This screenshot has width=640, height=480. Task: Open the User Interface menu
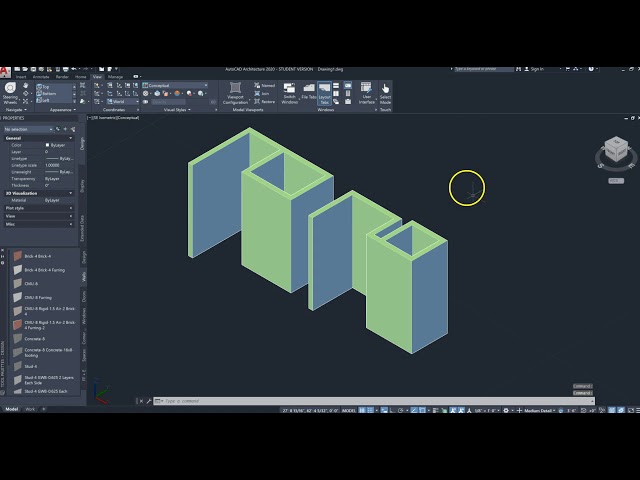(367, 93)
